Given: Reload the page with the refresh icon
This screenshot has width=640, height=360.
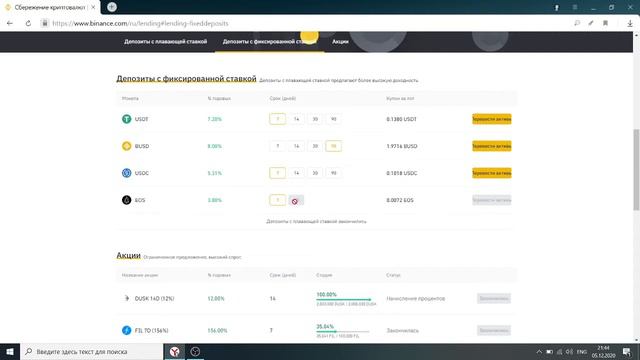Looking at the screenshot, I should pos(28,23).
